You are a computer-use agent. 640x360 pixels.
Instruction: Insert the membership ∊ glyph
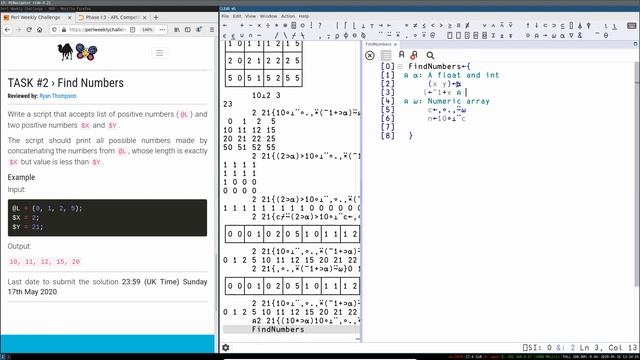tap(224, 36)
